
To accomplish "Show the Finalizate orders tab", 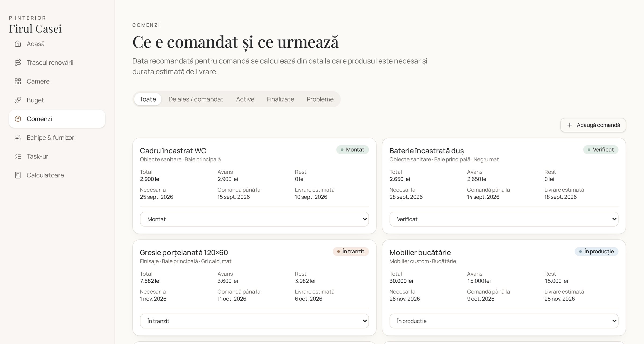I will coord(280,99).
